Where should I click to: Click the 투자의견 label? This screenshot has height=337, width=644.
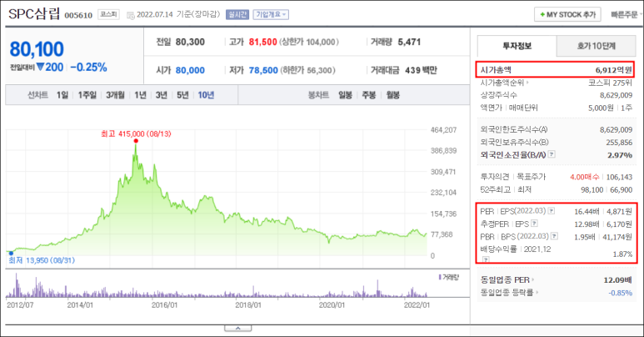point(495,177)
